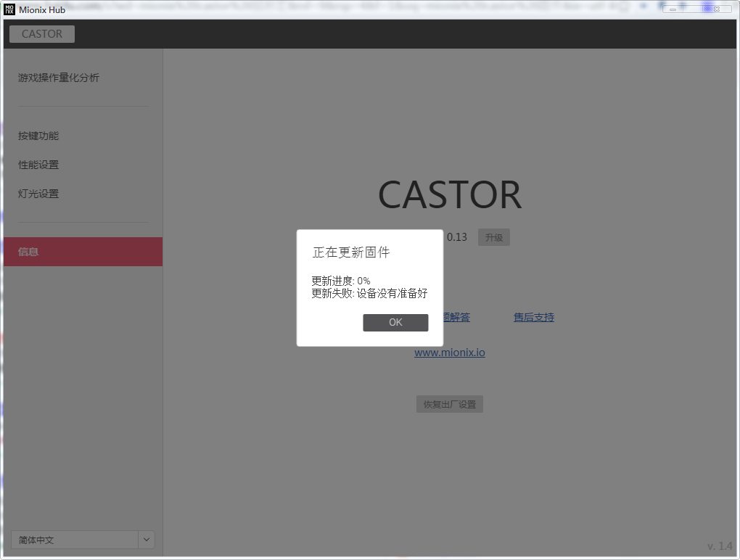Click the 更新进度: 0% text
The image size is (740, 560).
pyautogui.click(x=341, y=281)
